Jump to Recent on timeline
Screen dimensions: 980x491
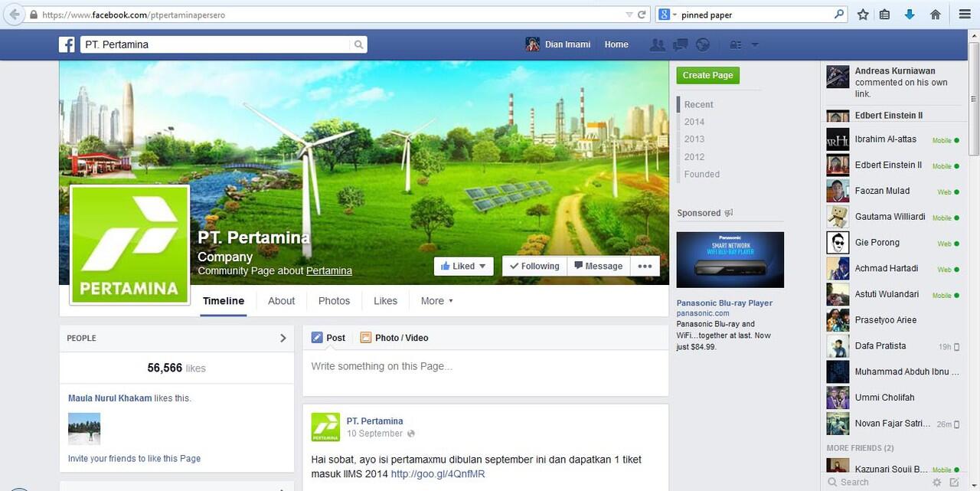(x=698, y=104)
